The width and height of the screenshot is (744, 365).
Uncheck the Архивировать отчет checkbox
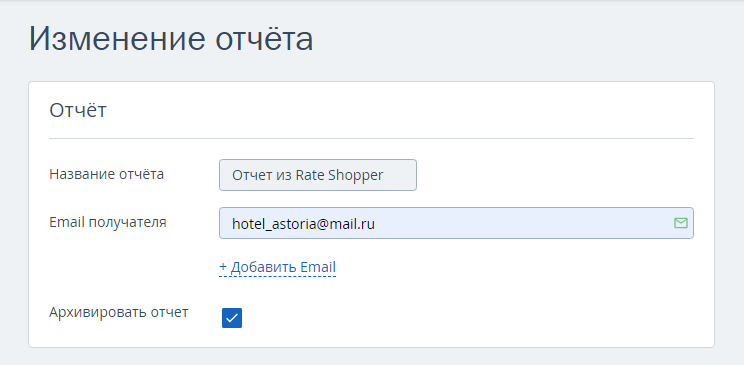coord(232,318)
